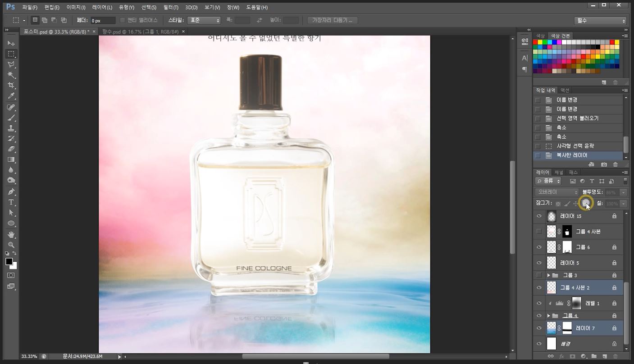Hide the 레벨 1 adjustment layer
The image size is (634, 364).
click(539, 303)
